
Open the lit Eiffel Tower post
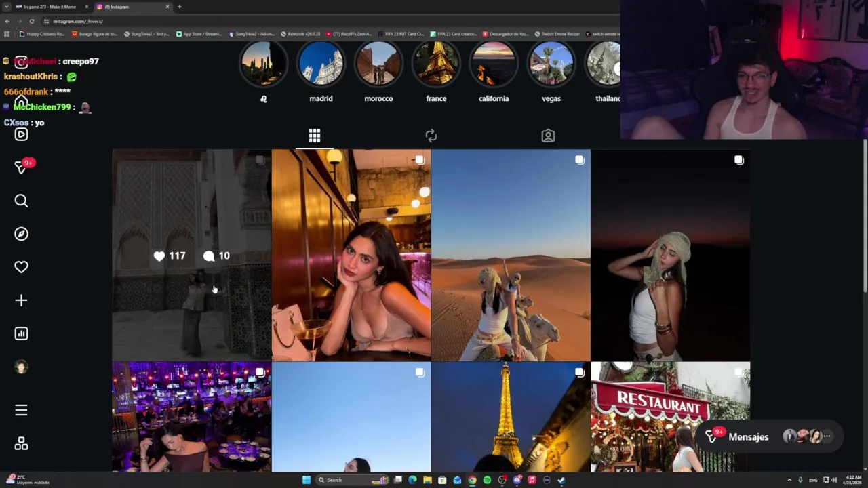511,416
